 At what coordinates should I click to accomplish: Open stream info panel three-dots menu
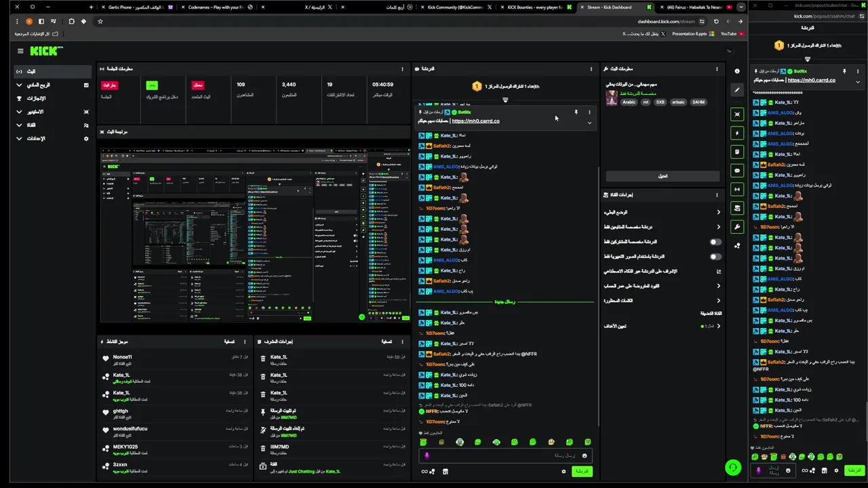point(717,68)
